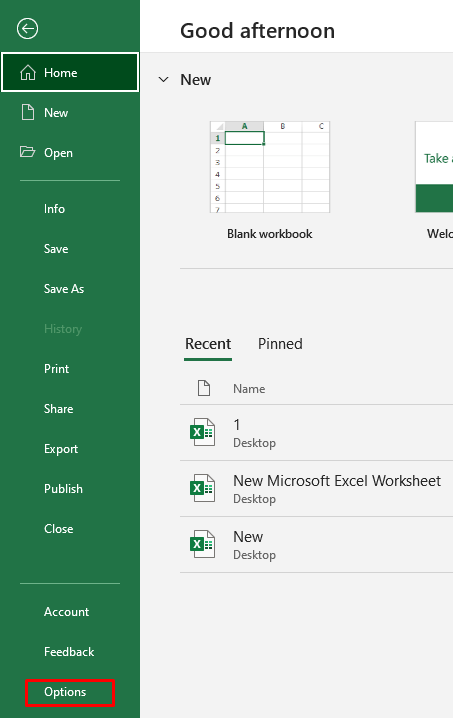Image resolution: width=453 pixels, height=718 pixels.
Task: Click the New label in sidebar
Action: tap(56, 113)
